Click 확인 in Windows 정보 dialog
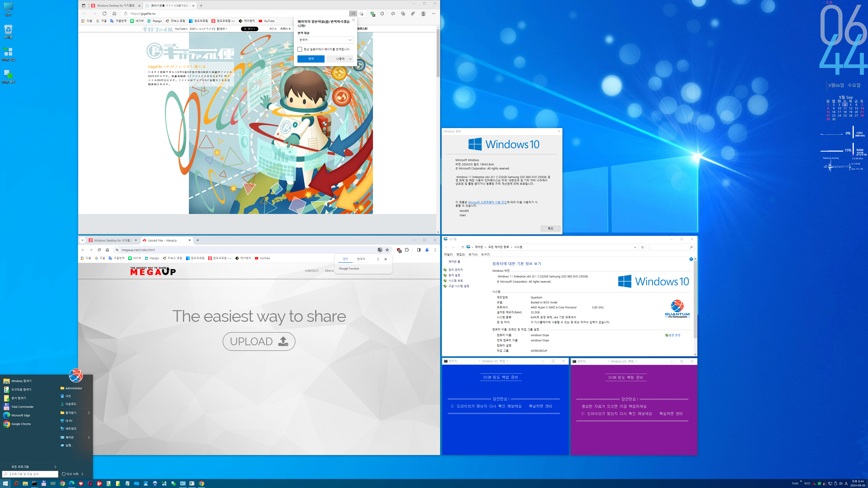Screen dimensions: 868x488 (550, 229)
